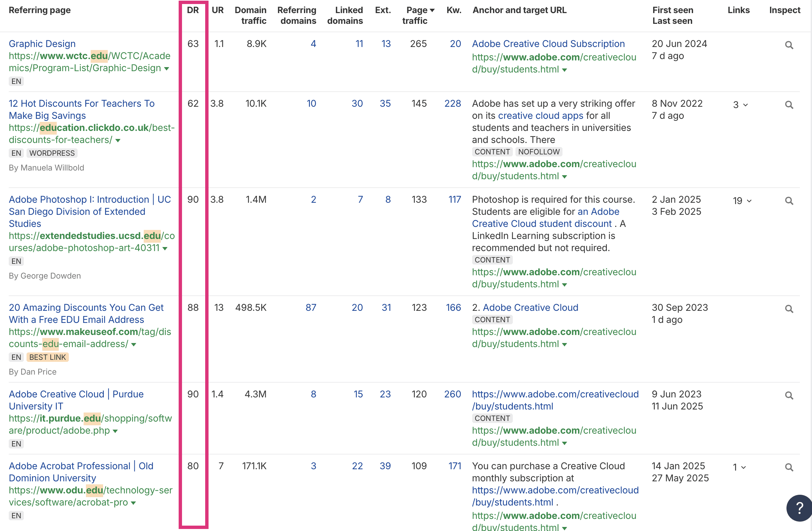Screen dimensions: 812x531
Task: Expand target URL dropdown in Graphic Design row
Action: point(565,70)
